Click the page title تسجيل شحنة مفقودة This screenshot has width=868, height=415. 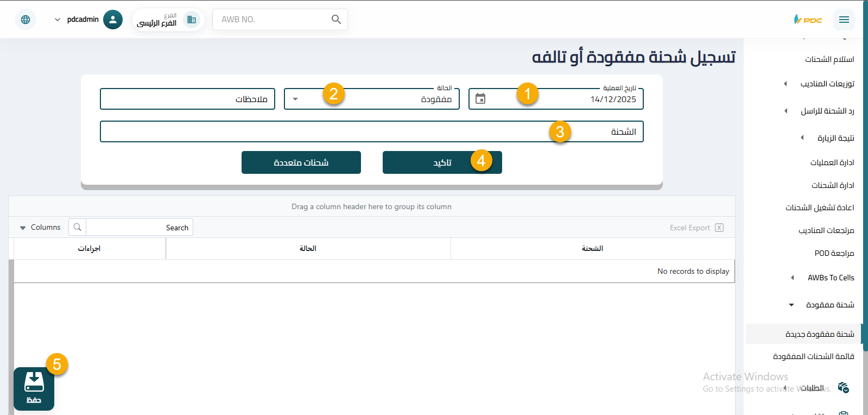point(633,56)
